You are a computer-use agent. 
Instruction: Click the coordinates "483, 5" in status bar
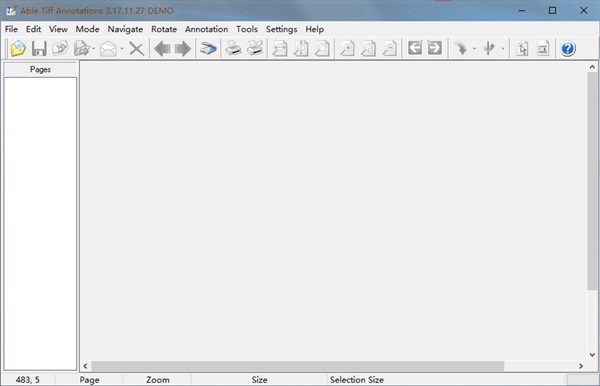pyautogui.click(x=28, y=380)
